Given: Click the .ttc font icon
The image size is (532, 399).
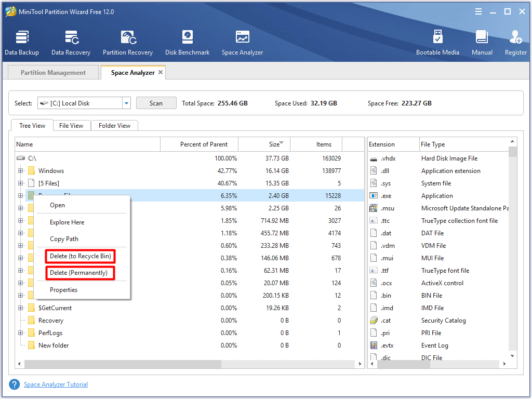Looking at the screenshot, I should click(x=374, y=221).
